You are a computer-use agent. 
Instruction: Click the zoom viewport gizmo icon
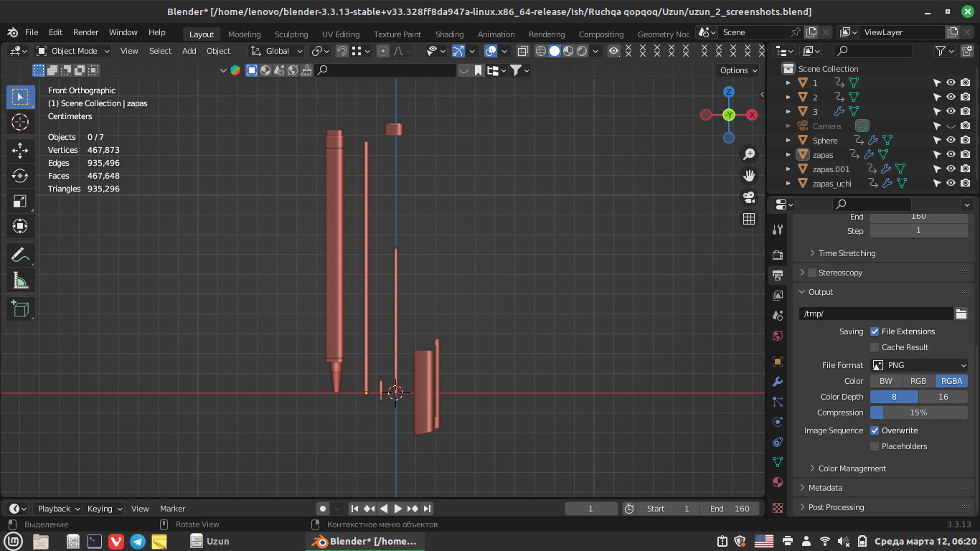tap(749, 154)
